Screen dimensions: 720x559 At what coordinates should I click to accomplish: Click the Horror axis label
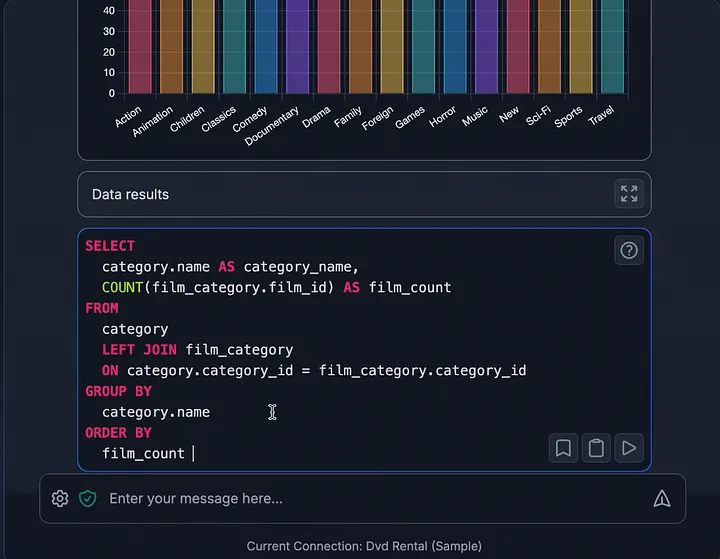click(x=442, y=116)
